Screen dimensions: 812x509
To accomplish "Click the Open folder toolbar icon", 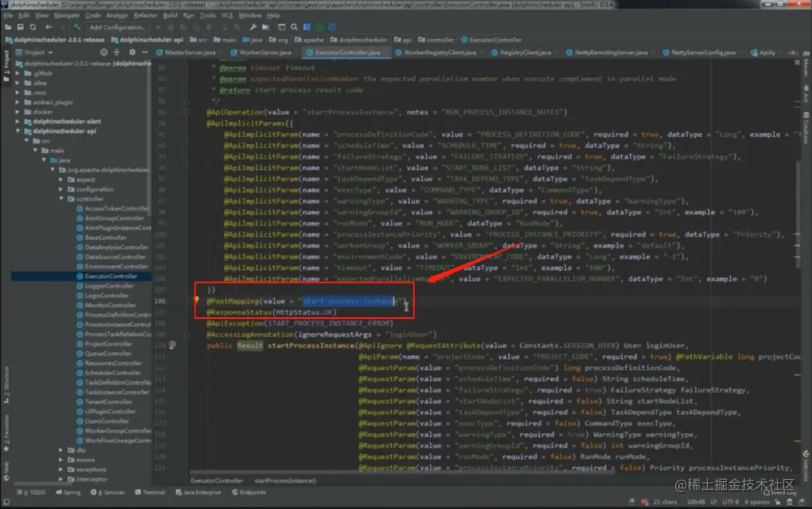I will tap(8, 27).
